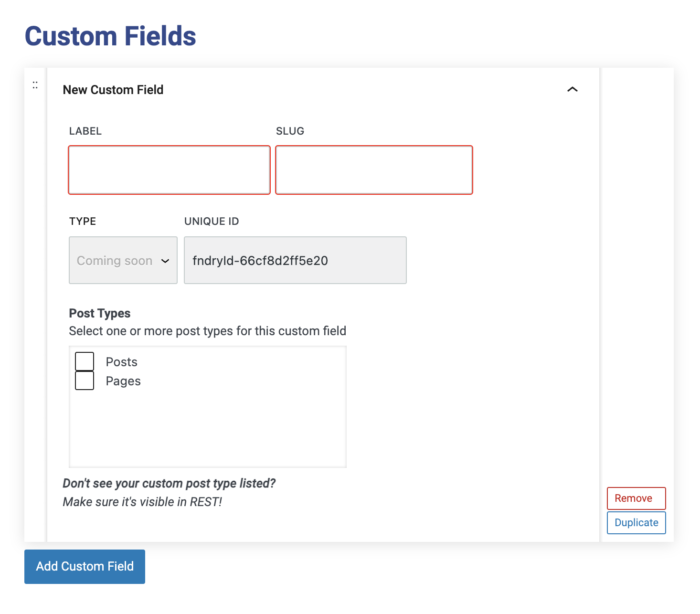Enable the Posts checkbox
The height and width of the screenshot is (614, 700).
point(85,361)
